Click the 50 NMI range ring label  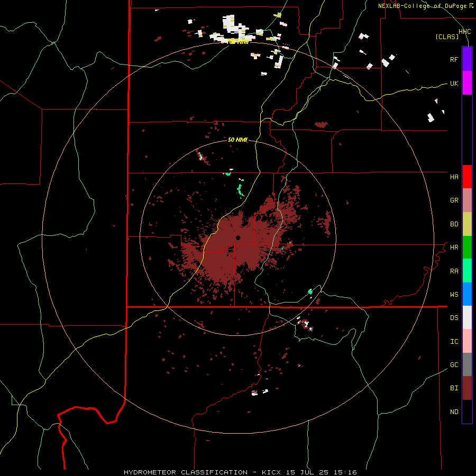(237, 140)
